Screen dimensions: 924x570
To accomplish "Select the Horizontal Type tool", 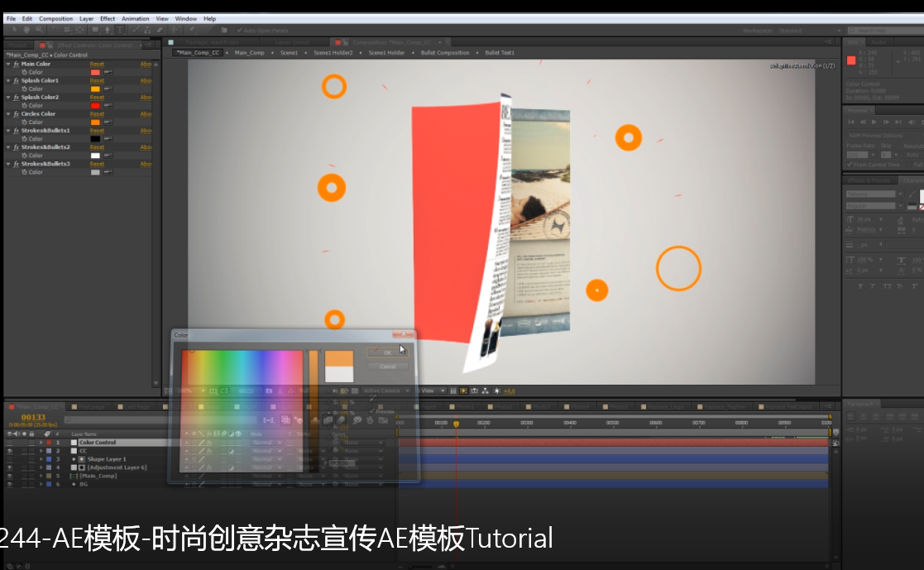I will [x=120, y=30].
